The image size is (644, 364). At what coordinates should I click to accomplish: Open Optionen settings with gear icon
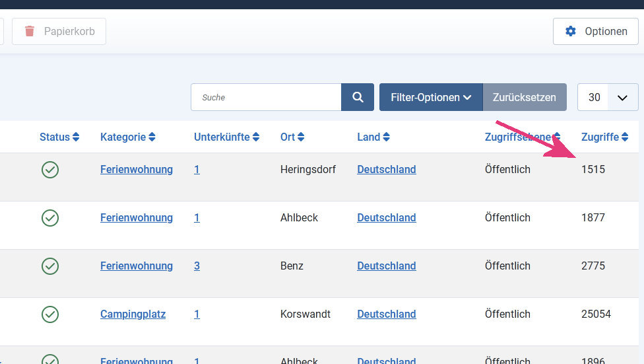(596, 31)
